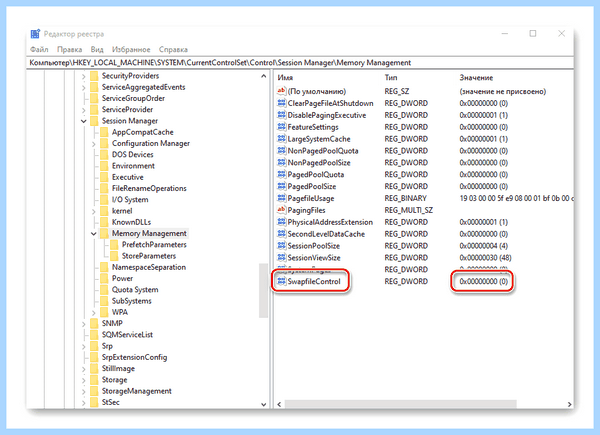Image resolution: width=600 pixels, height=435 pixels.
Task: Select the DOS Devices tree item
Action: 132,155
